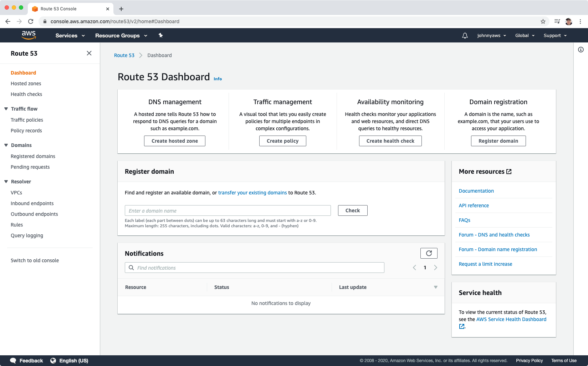Sort by the Last update column arrow

(x=435, y=287)
